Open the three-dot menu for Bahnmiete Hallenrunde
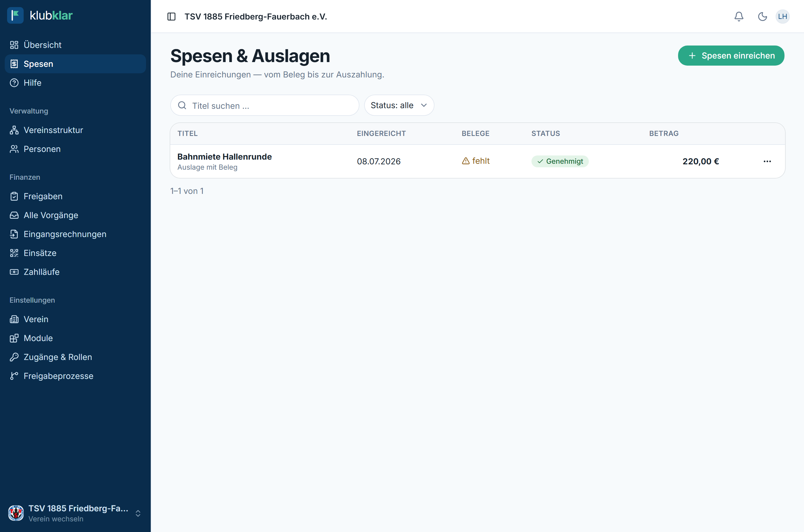 tap(767, 161)
